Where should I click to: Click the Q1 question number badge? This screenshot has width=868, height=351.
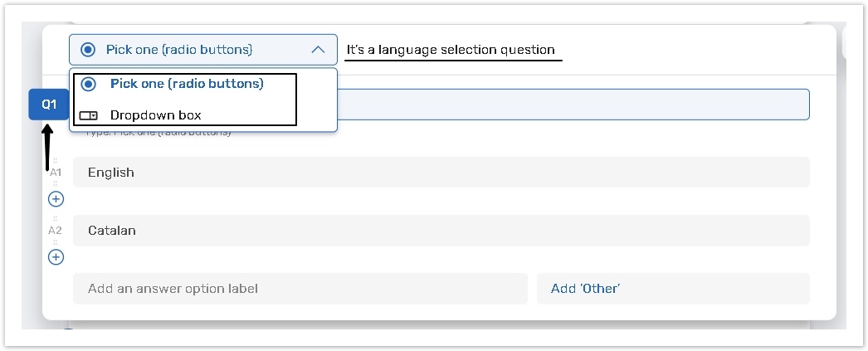[49, 105]
